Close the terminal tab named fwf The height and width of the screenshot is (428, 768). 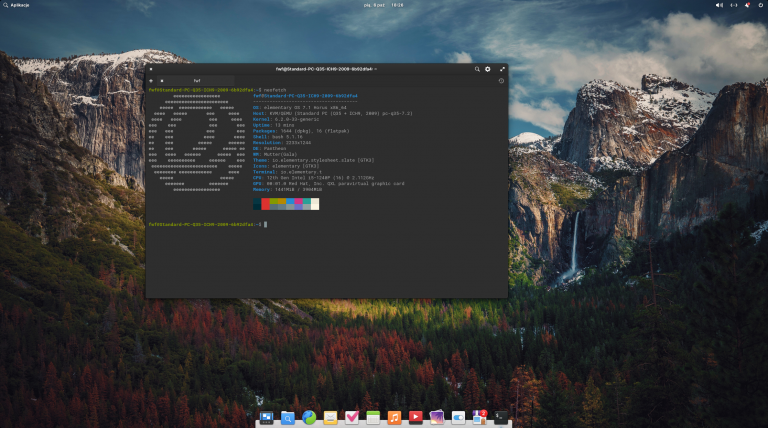click(162, 81)
